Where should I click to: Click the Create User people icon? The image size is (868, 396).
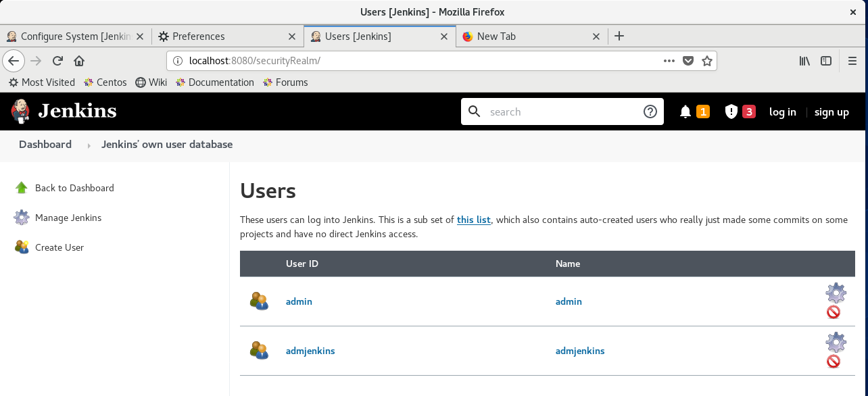(x=22, y=247)
